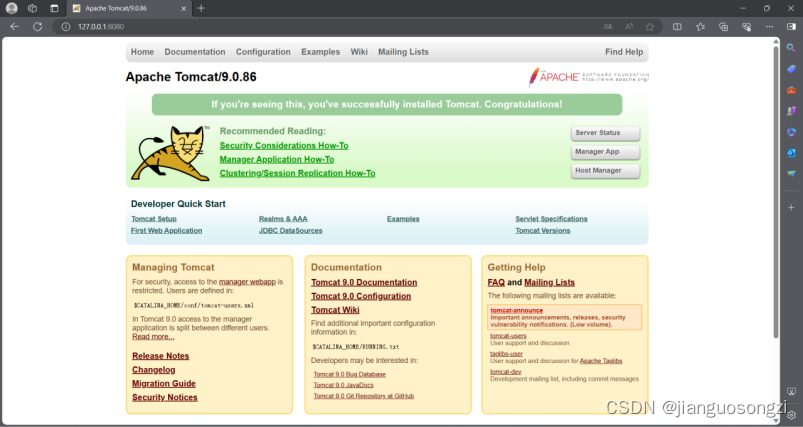Open the Tomcat Versions link

542,230
